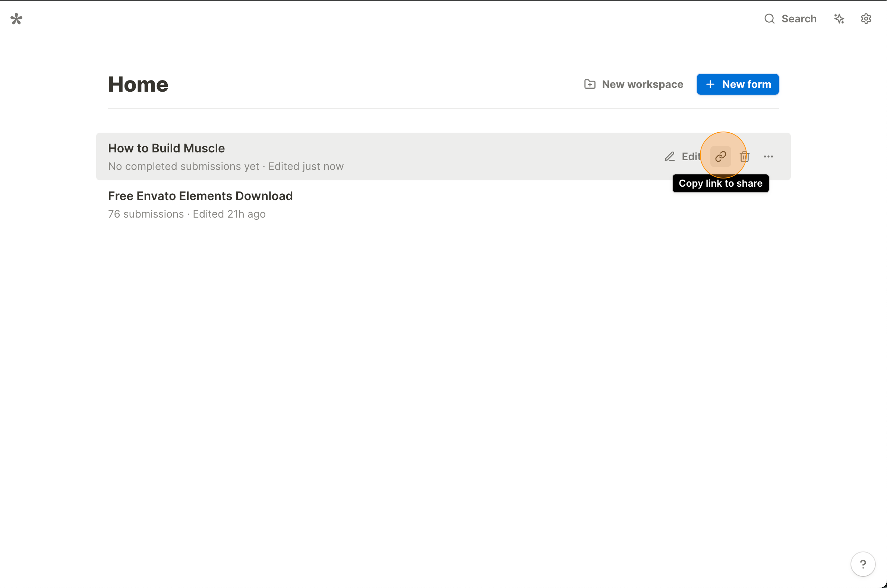The height and width of the screenshot is (588, 887).
Task: Click the pencil icon beside Edit
Action: (669, 157)
